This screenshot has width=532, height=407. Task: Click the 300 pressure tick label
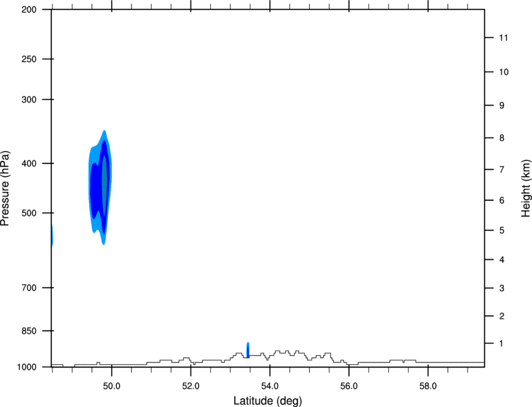(x=29, y=100)
